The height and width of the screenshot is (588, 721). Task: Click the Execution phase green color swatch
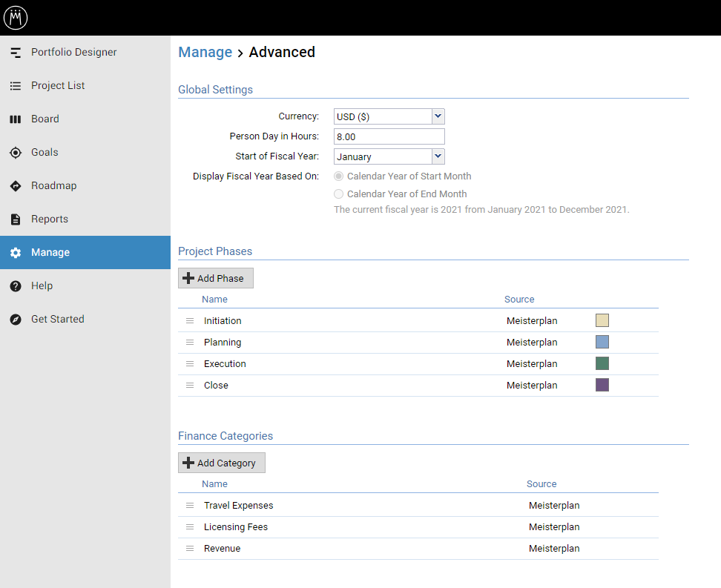(602, 363)
